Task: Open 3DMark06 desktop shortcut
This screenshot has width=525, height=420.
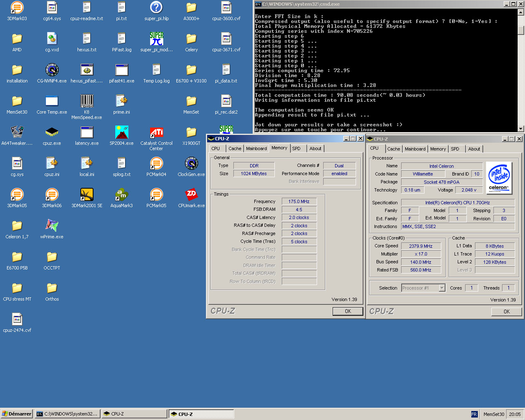Action: pyautogui.click(x=52, y=194)
